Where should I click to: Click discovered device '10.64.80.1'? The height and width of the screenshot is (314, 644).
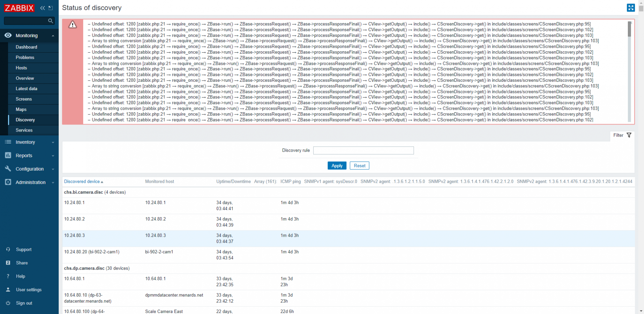pyautogui.click(x=74, y=279)
